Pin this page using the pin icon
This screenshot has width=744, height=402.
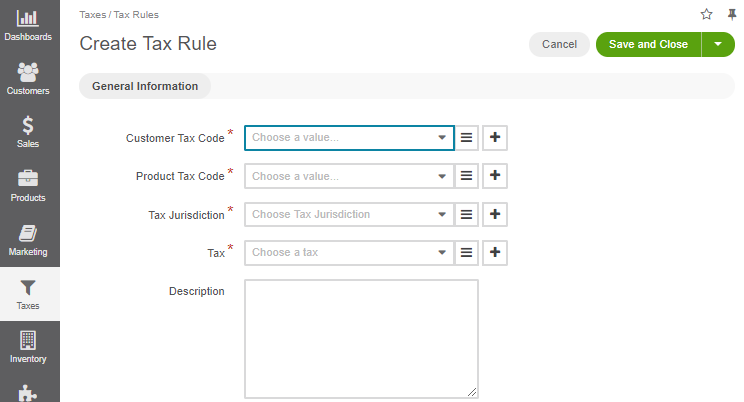(x=732, y=15)
